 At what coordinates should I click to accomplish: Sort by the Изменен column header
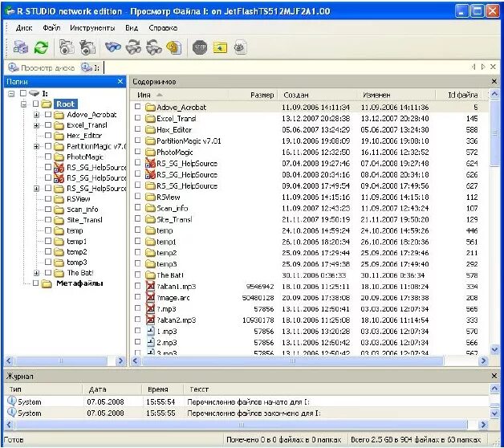[x=376, y=96]
